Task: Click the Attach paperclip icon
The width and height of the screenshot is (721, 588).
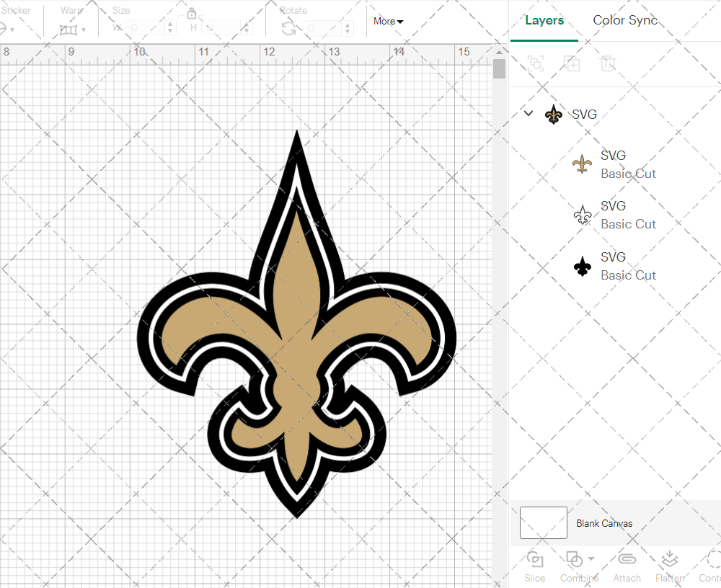Action: [x=627, y=559]
